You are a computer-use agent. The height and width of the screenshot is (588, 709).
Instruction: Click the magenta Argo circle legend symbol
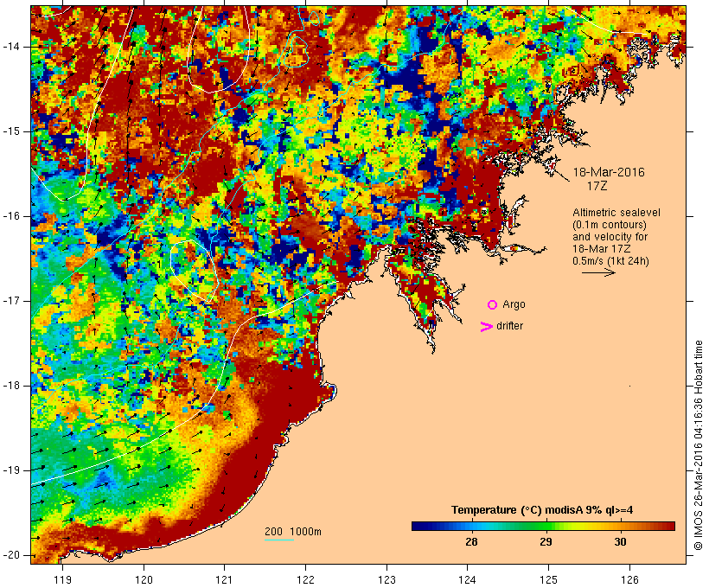tap(493, 305)
